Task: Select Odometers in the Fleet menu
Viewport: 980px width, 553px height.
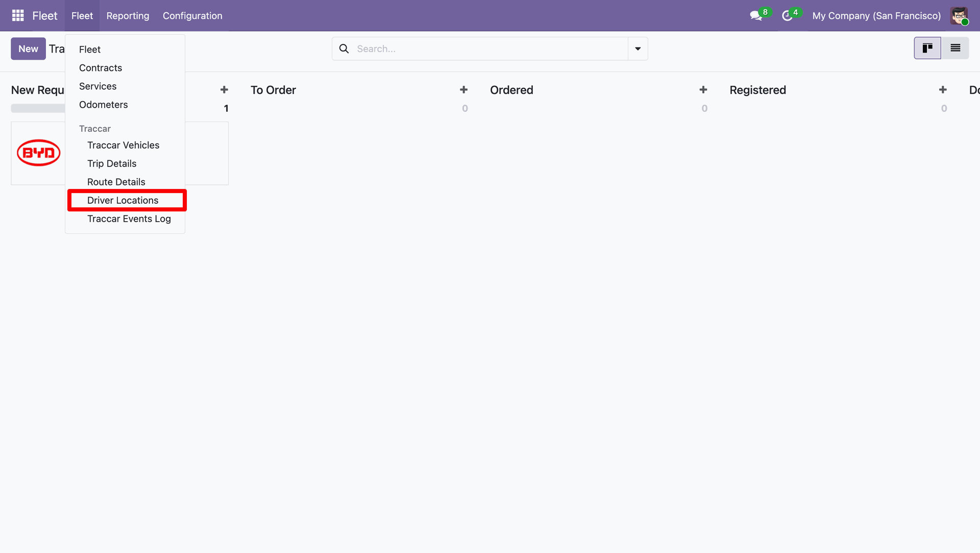Action: tap(103, 105)
